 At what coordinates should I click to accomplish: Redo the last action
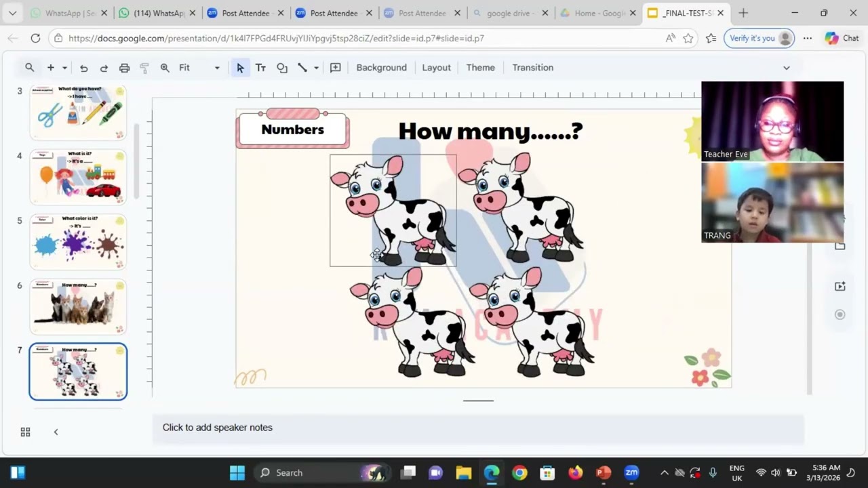coord(104,68)
